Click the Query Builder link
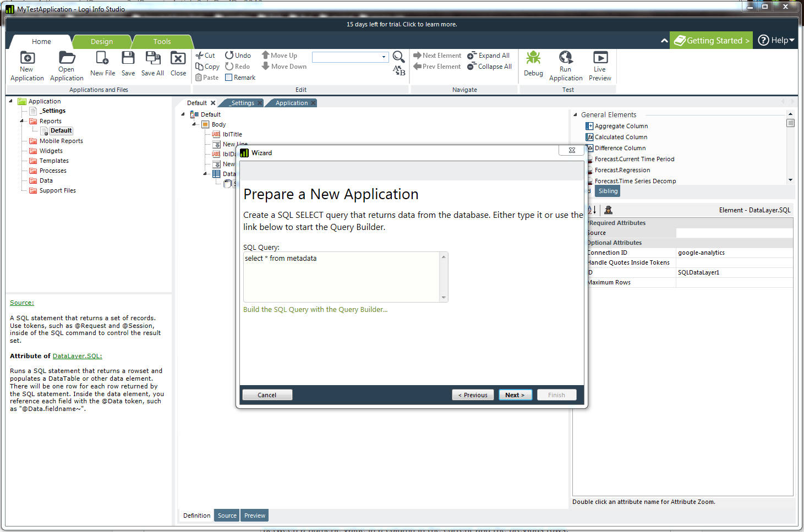 click(x=315, y=310)
